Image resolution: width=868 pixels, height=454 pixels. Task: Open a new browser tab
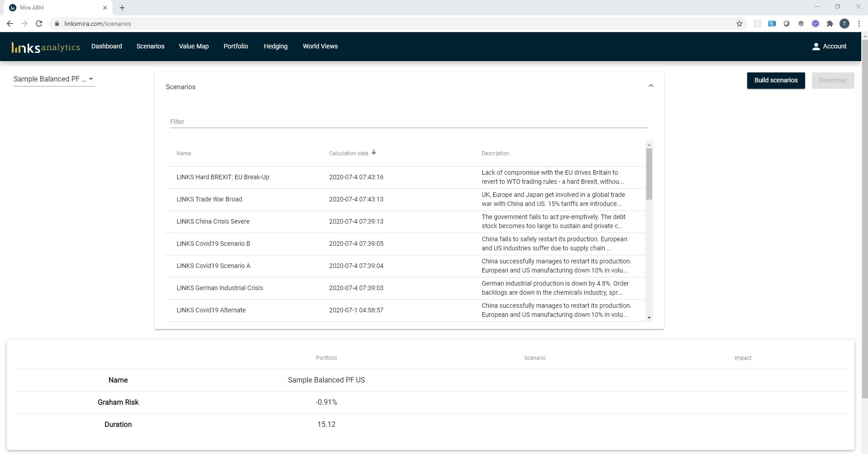(122, 8)
